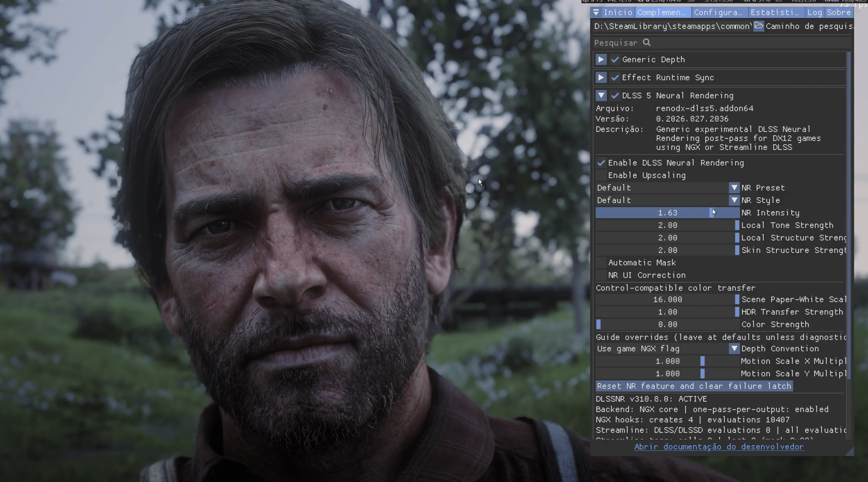The height and width of the screenshot is (482, 868).
Task: Open the NR Style dropdown
Action: click(x=668, y=201)
